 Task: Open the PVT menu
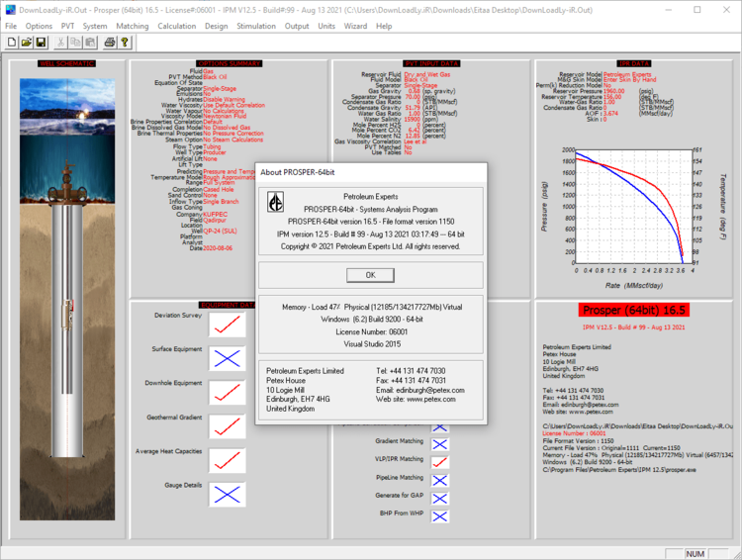click(x=67, y=26)
